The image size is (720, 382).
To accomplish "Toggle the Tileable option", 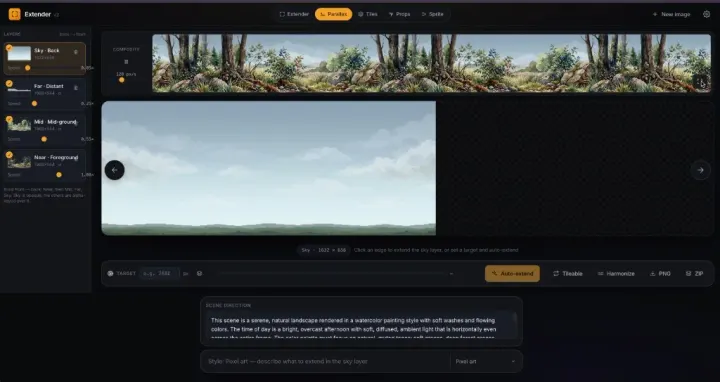I will point(568,273).
